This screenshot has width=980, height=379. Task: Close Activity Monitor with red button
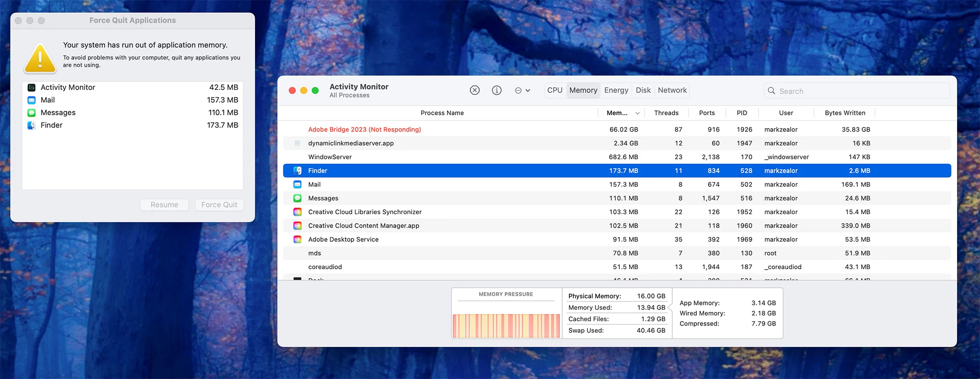[292, 91]
